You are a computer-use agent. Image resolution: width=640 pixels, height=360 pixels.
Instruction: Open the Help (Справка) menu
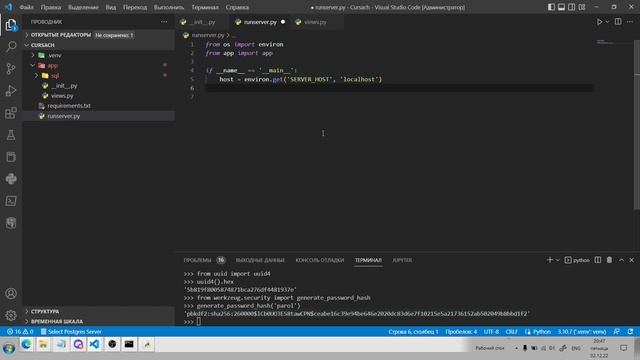click(237, 7)
